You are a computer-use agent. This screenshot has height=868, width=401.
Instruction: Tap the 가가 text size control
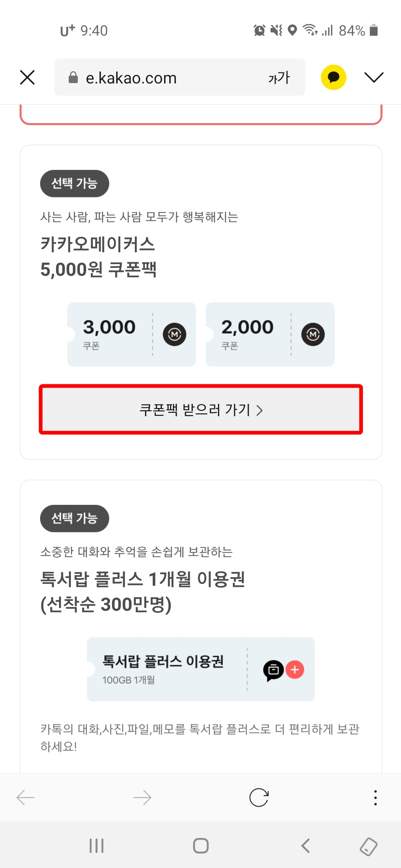(x=278, y=77)
